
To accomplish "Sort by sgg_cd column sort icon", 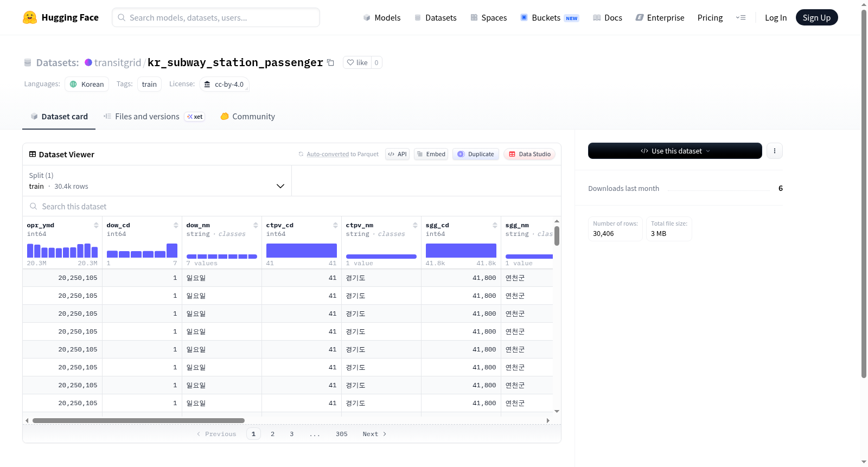I will pyautogui.click(x=495, y=225).
